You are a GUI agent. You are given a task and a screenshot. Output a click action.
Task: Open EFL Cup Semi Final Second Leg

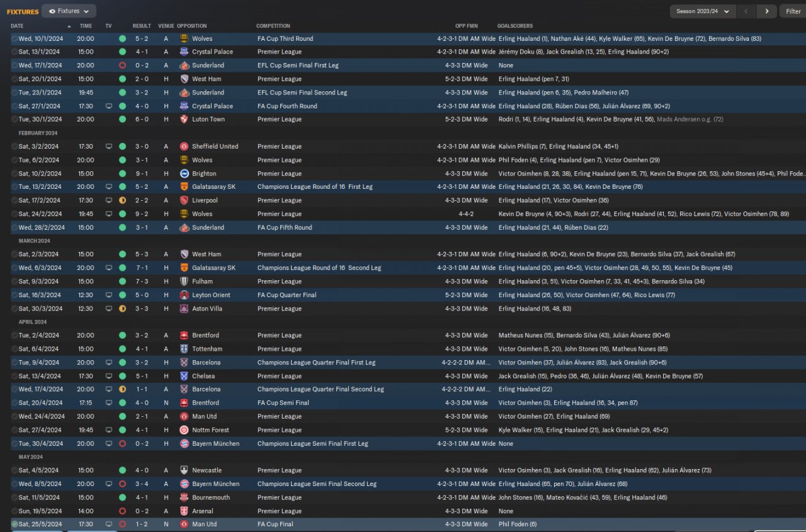302,93
